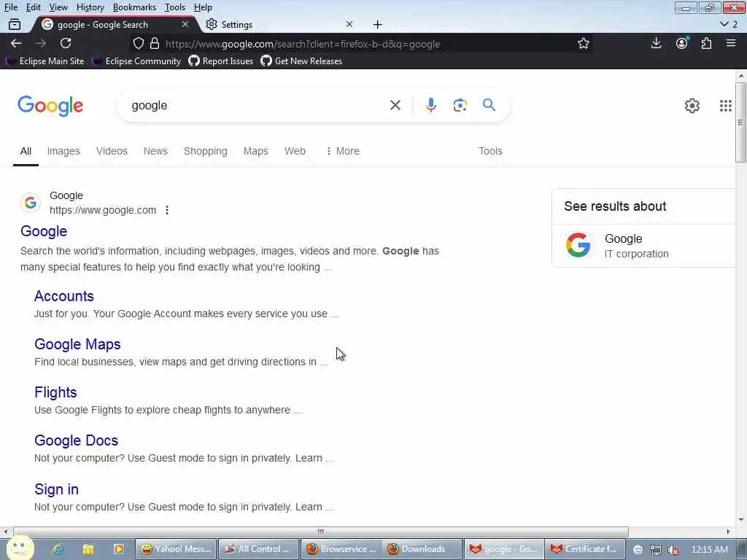This screenshot has width=747, height=560.
Task: Click the horizontal scrollbar thumb
Action: (321, 532)
